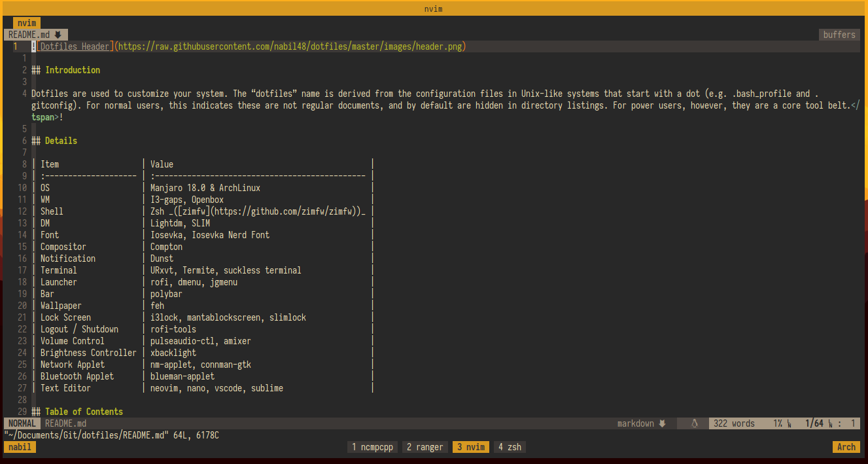
Task: Click the nabil session name segment
Action: coord(19,446)
